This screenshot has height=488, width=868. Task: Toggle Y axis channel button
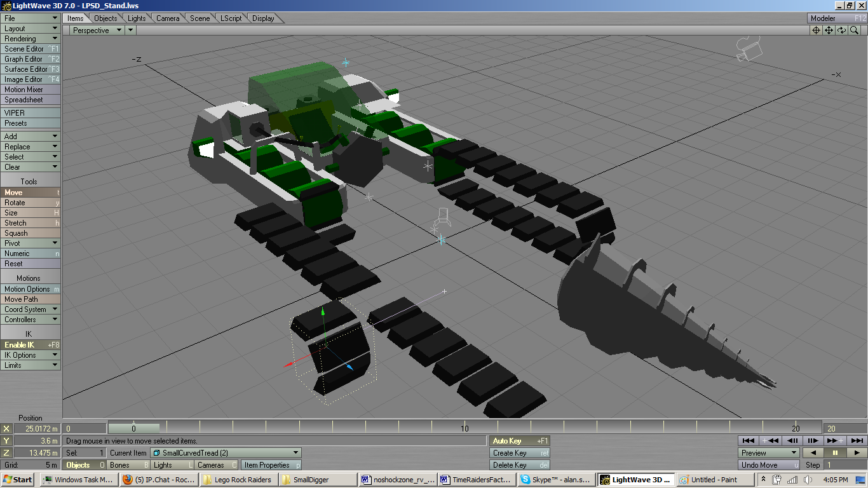pos(6,441)
